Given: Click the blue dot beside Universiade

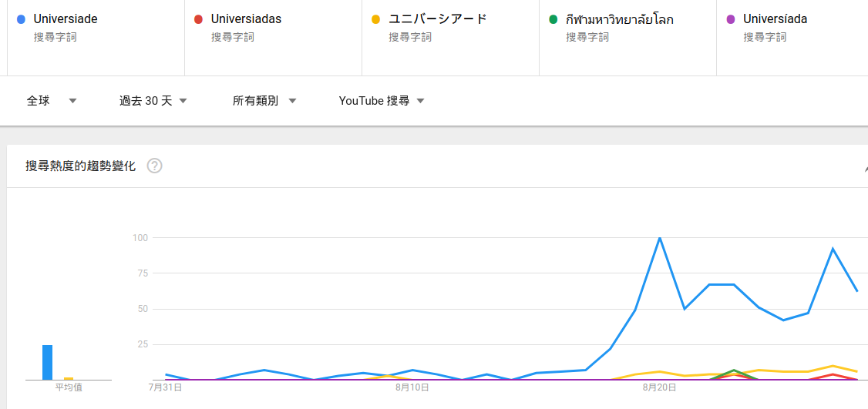Looking at the screenshot, I should pyautogui.click(x=21, y=19).
